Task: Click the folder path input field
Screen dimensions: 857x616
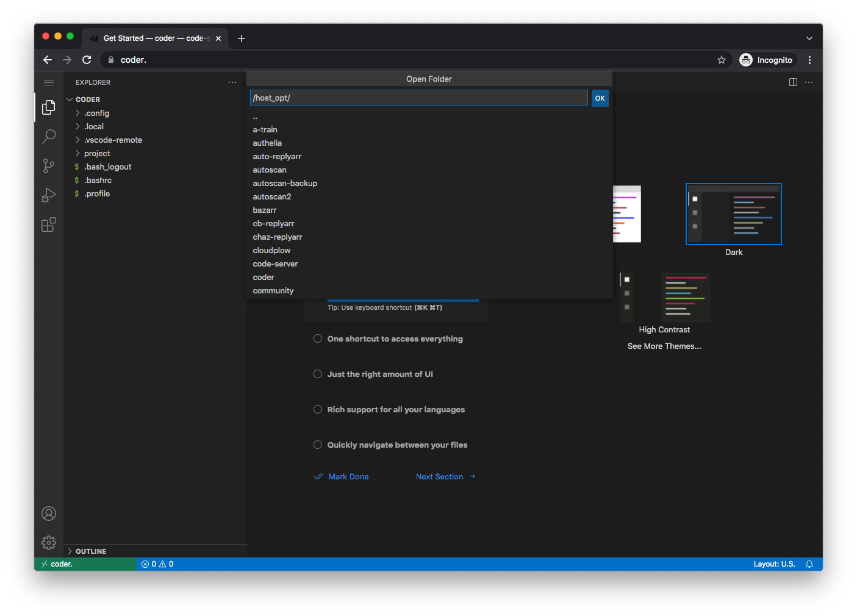Action: tap(418, 98)
